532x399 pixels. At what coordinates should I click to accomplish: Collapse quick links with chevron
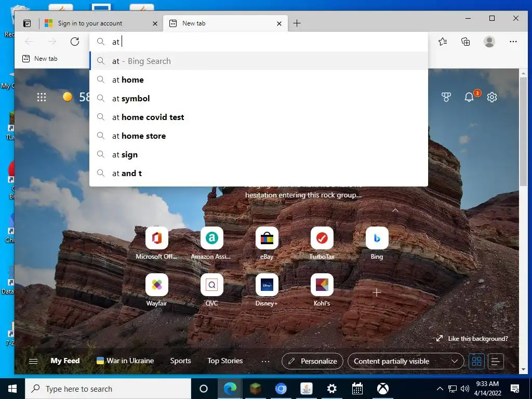395,210
